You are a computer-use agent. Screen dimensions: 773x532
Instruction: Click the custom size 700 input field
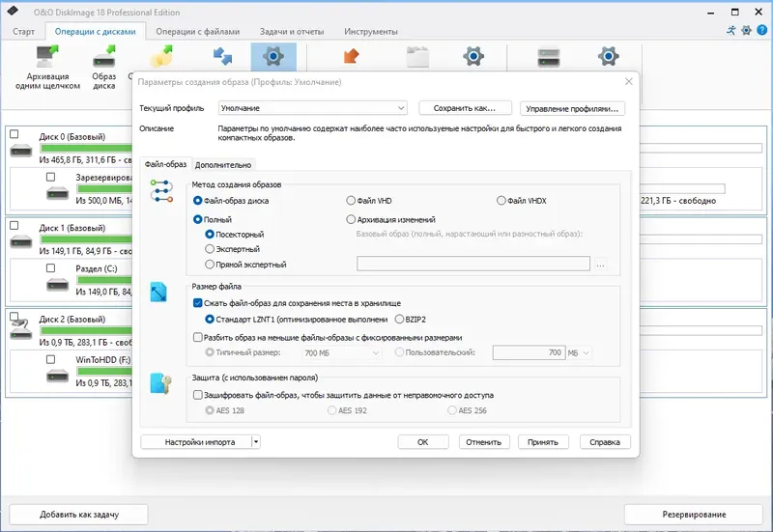(x=528, y=352)
